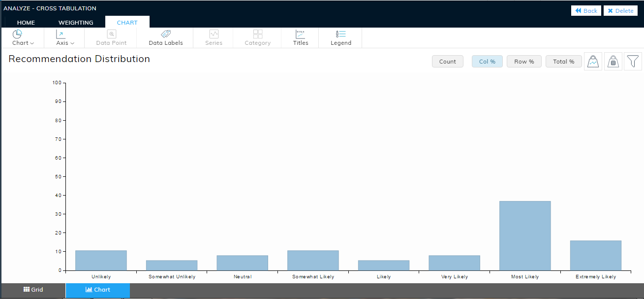644x299 pixels.
Task: Click the ANALYZE - CROSS TABULATION header text
Action: pos(50,8)
